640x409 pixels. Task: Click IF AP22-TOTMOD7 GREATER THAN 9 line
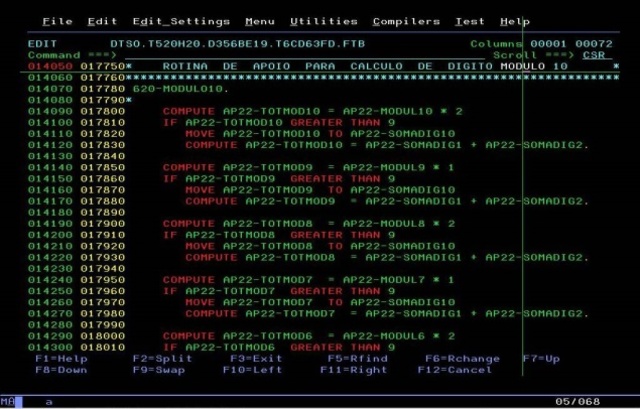[x=279, y=291]
